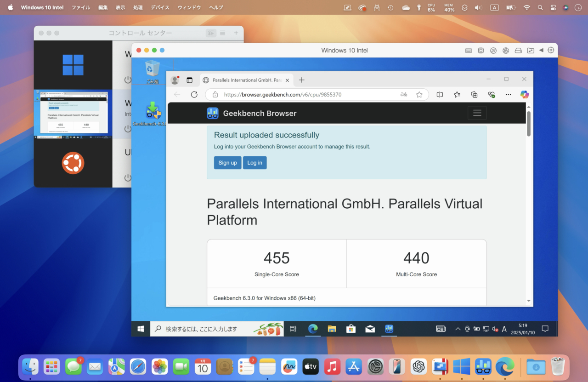The height and width of the screenshot is (382, 588).
Task: Switch Control Center to grid view
Action: pos(211,33)
